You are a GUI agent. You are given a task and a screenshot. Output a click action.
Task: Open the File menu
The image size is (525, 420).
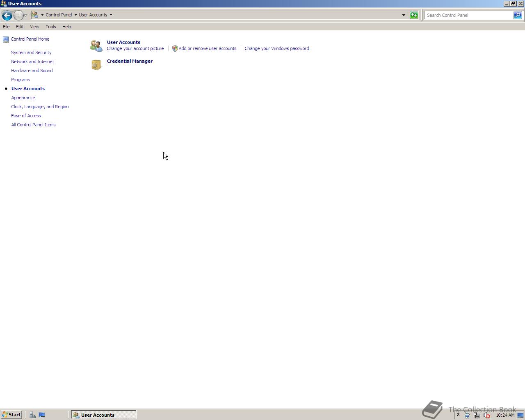tap(6, 27)
